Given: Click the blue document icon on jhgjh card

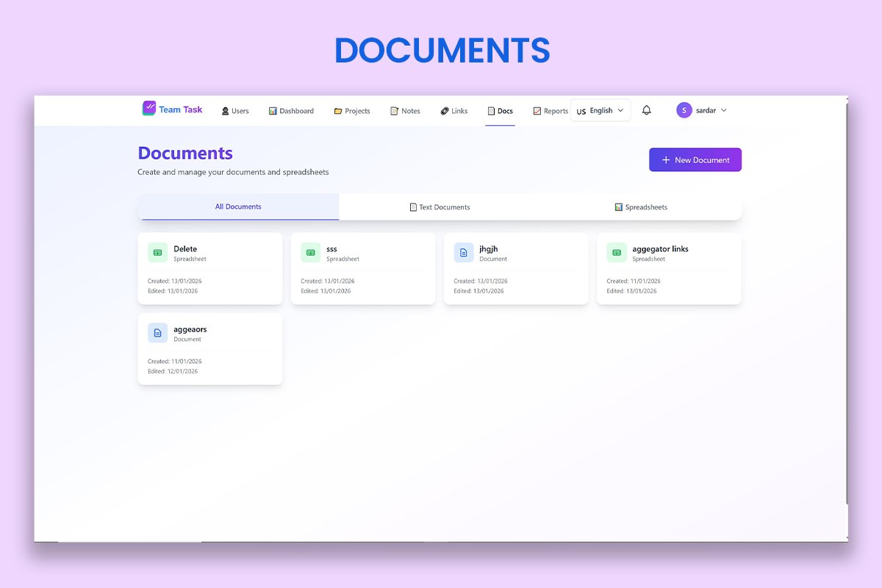Looking at the screenshot, I should coord(463,252).
